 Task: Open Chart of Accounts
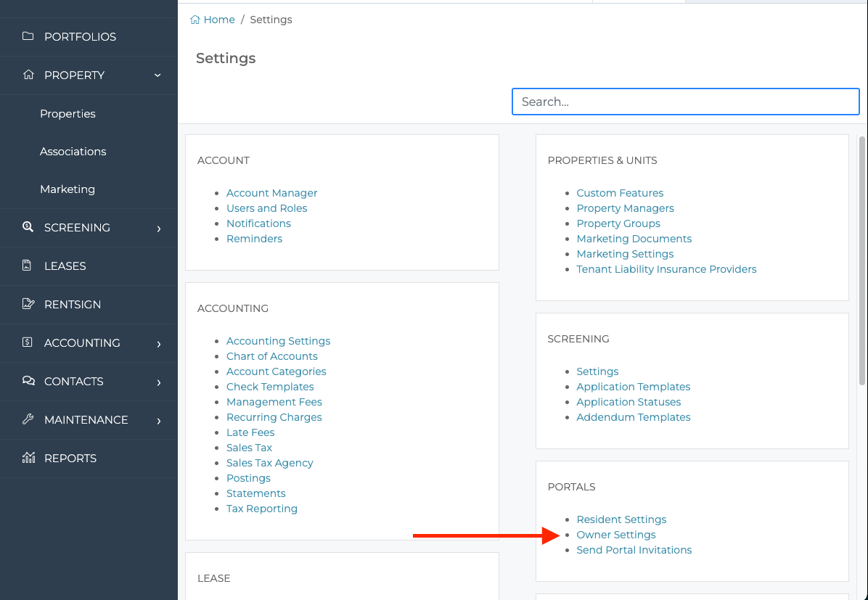[272, 356]
